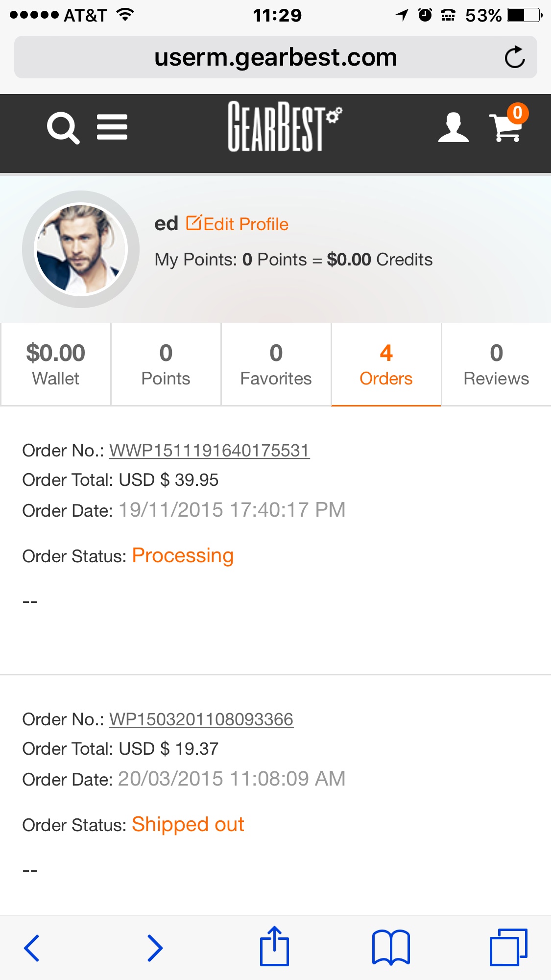Reload the page in Safari

(514, 57)
